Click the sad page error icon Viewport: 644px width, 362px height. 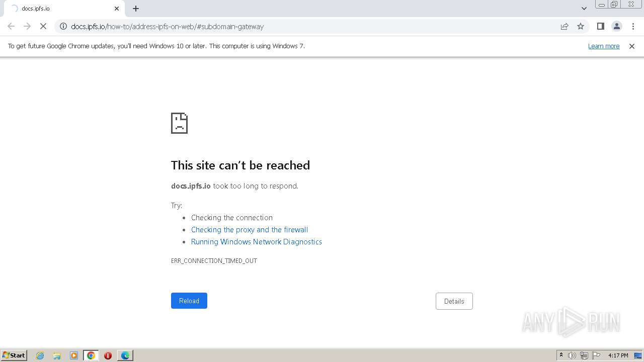[179, 123]
